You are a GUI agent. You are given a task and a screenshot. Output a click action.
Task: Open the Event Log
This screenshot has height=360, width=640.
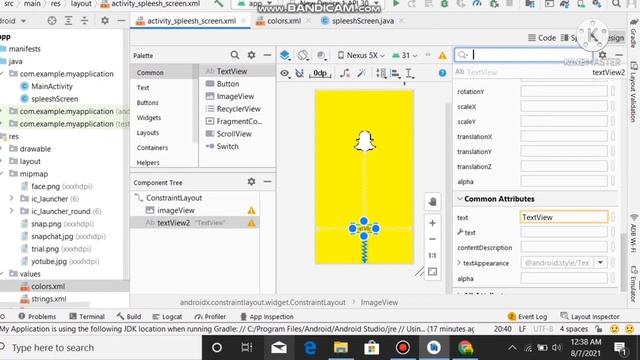tap(527, 317)
